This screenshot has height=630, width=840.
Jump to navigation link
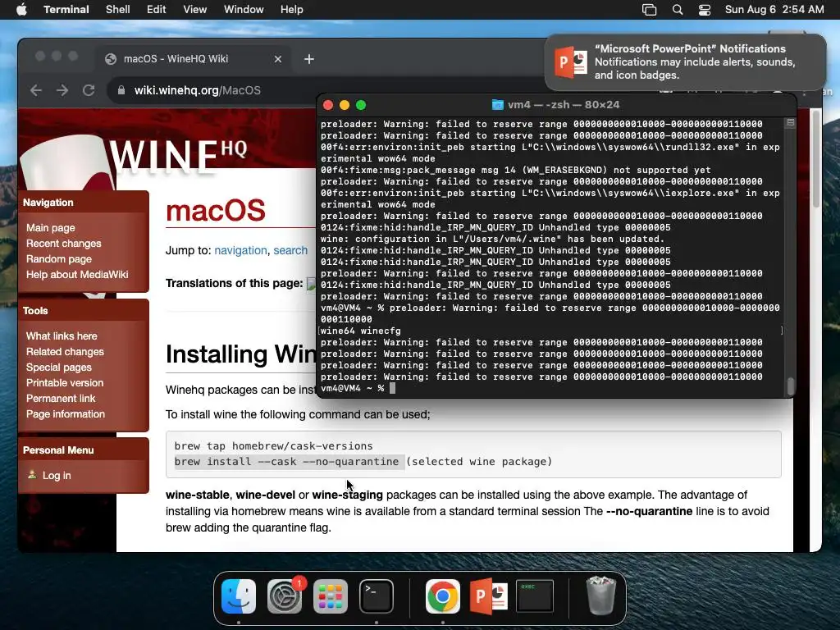click(240, 250)
